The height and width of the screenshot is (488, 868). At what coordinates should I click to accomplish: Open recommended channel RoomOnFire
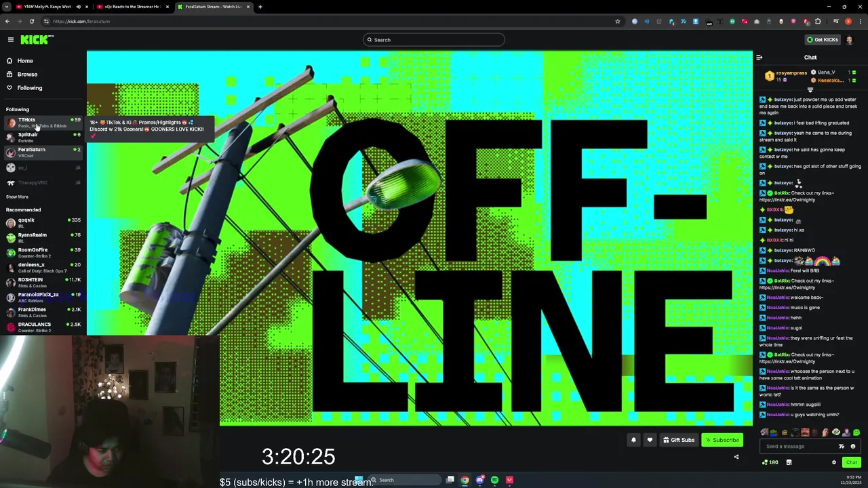click(x=43, y=253)
